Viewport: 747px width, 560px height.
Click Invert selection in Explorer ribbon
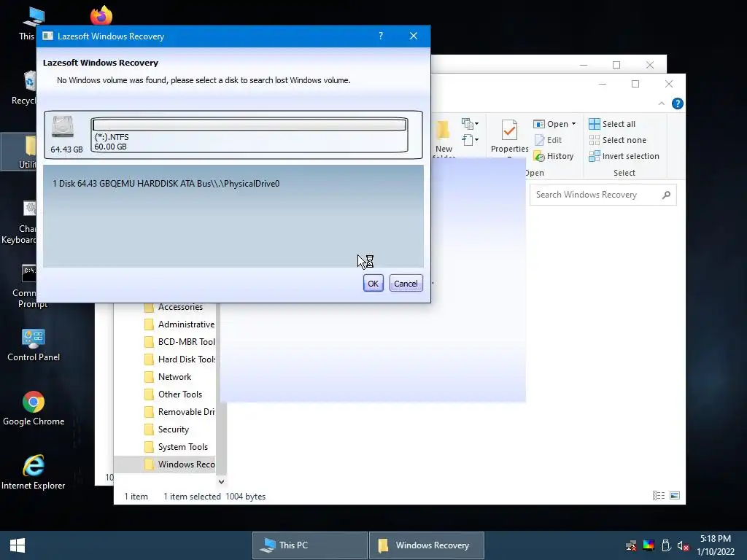click(624, 156)
